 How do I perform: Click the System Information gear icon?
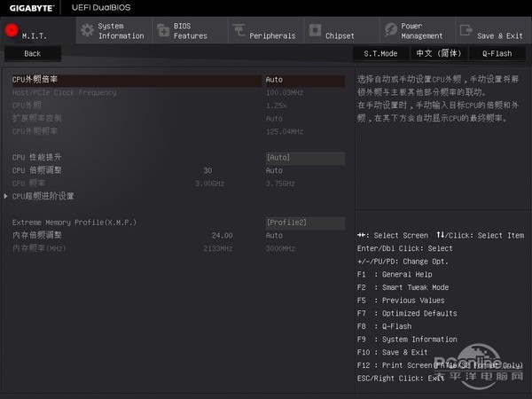coord(87,31)
